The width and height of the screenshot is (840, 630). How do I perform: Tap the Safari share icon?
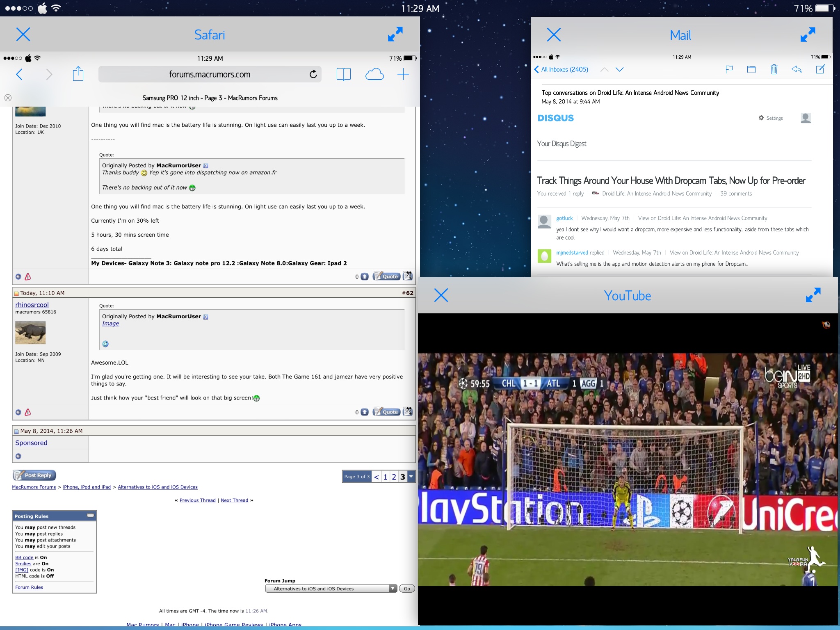coord(78,74)
